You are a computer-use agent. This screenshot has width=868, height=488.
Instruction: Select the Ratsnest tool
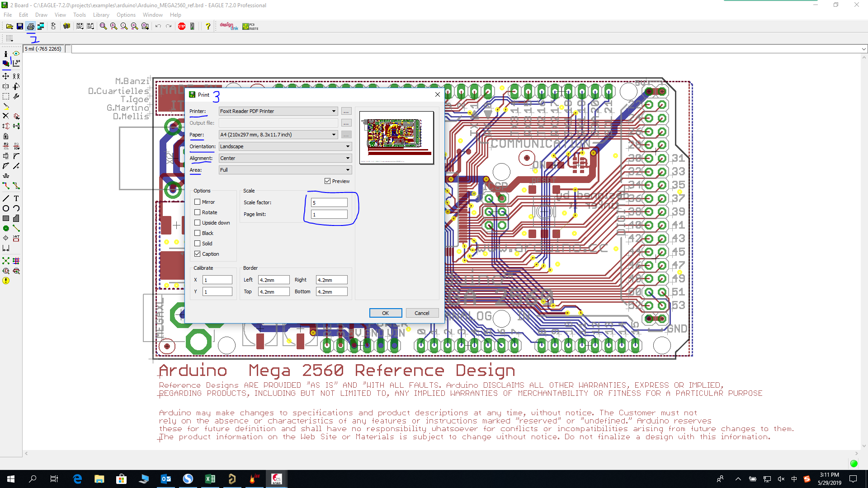6,261
